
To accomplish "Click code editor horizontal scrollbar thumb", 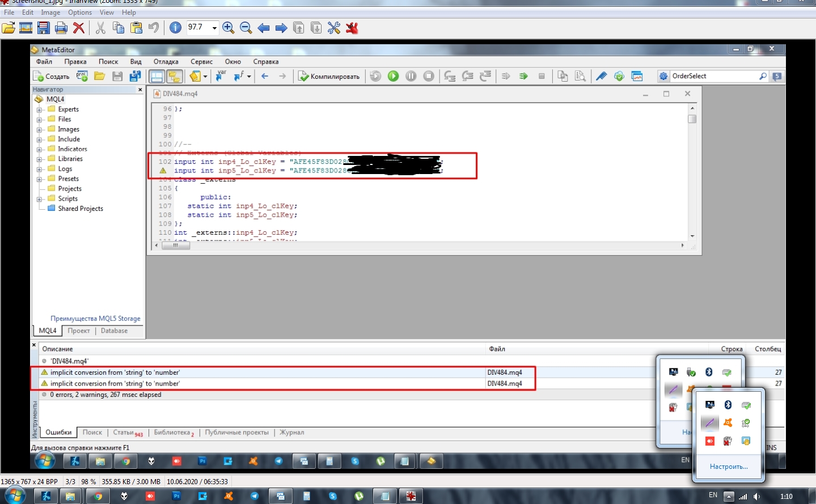I will click(x=176, y=245).
